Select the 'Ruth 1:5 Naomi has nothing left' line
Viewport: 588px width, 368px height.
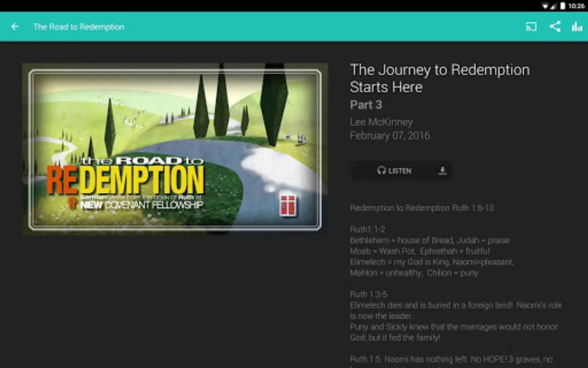[x=451, y=359]
